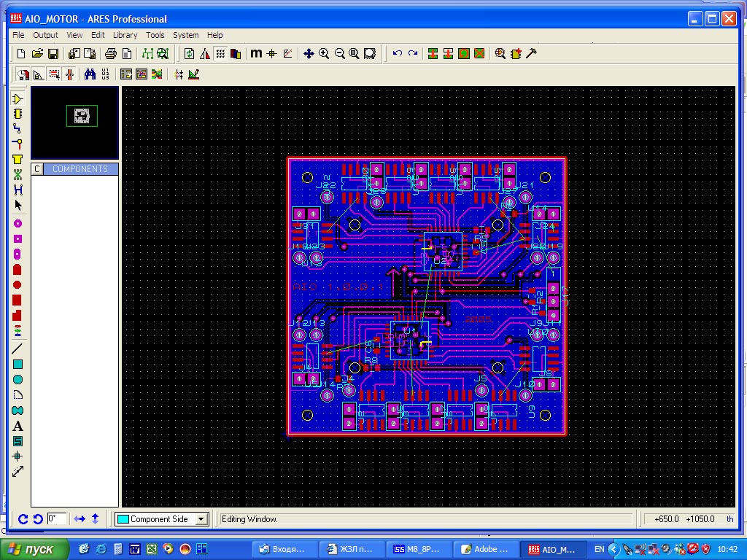The height and width of the screenshot is (560, 747).
Task: Pick the 2D circle graphics tool
Action: tap(18, 380)
